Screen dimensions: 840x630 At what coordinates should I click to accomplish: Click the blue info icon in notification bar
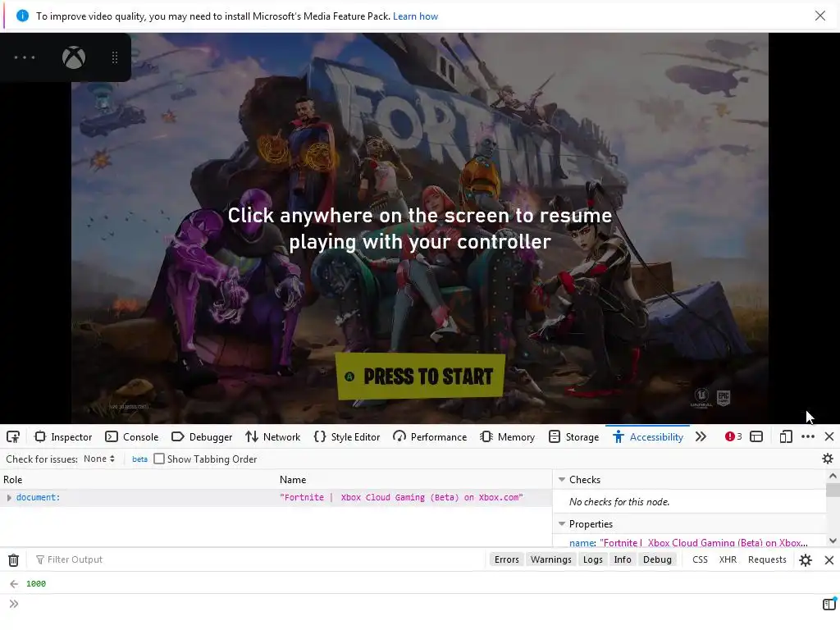[22, 16]
